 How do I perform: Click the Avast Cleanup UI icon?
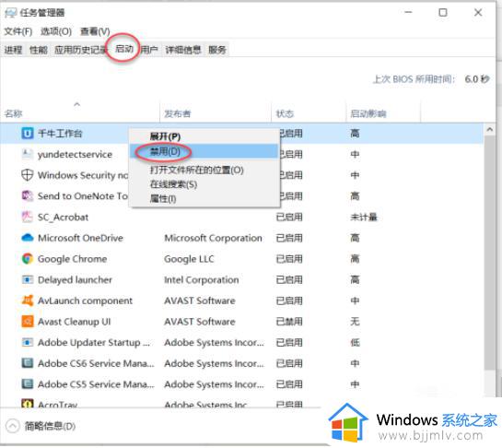click(28, 322)
